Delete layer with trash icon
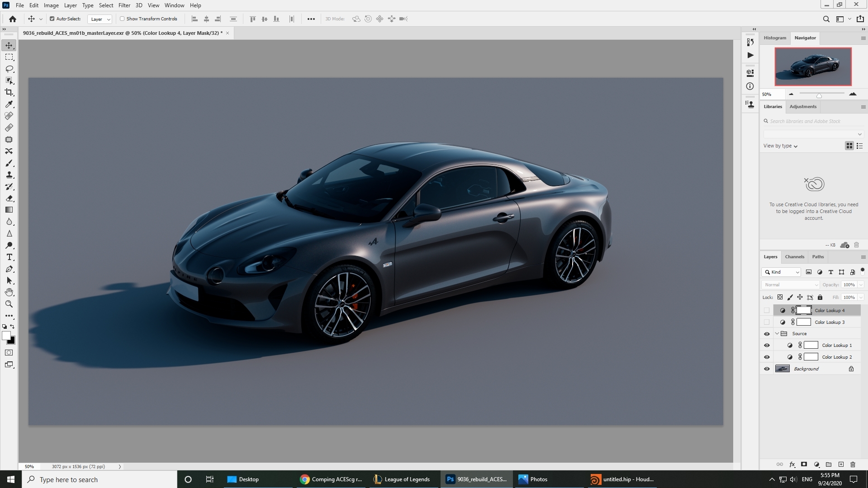Screen dimensions: 868x488 [853, 464]
